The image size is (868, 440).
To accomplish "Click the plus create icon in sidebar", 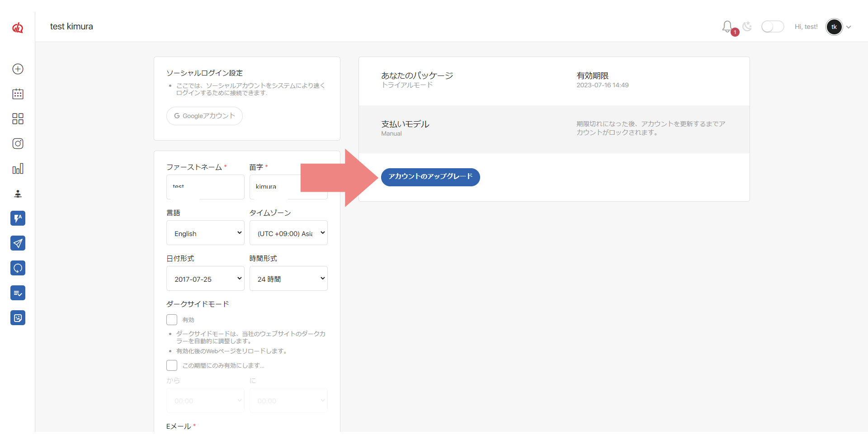I will 18,69.
